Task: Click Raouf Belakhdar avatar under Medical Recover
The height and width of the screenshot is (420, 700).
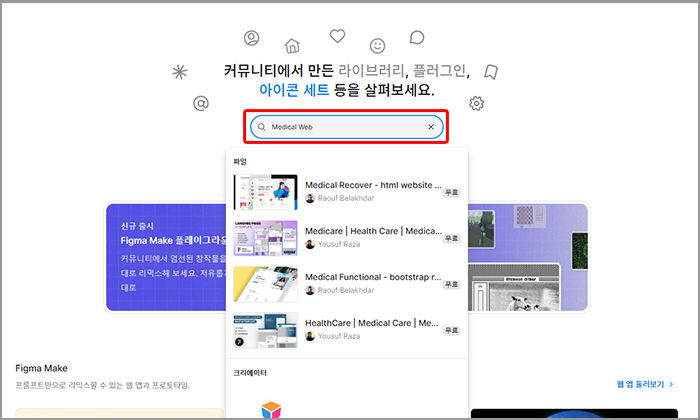Action: pos(310,198)
